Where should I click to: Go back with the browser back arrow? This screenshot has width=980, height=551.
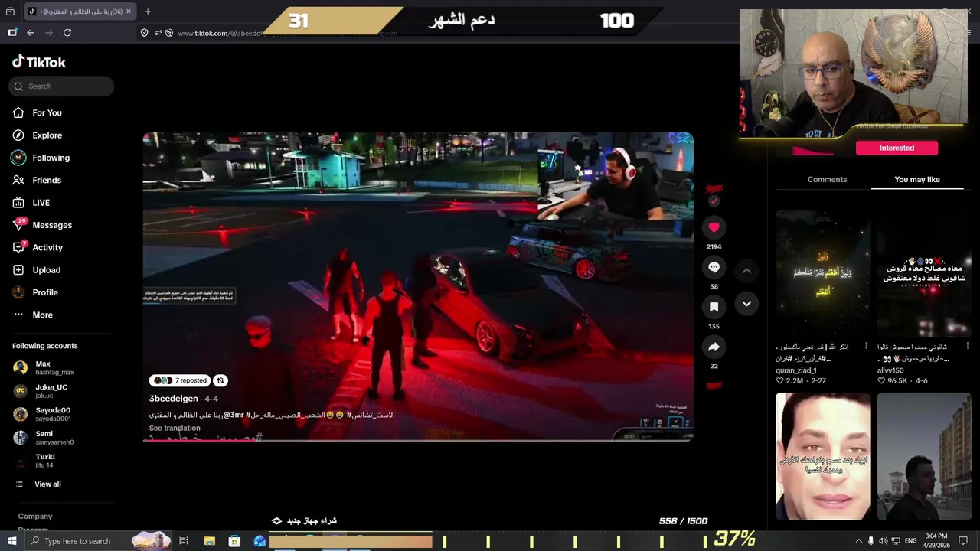(31, 33)
